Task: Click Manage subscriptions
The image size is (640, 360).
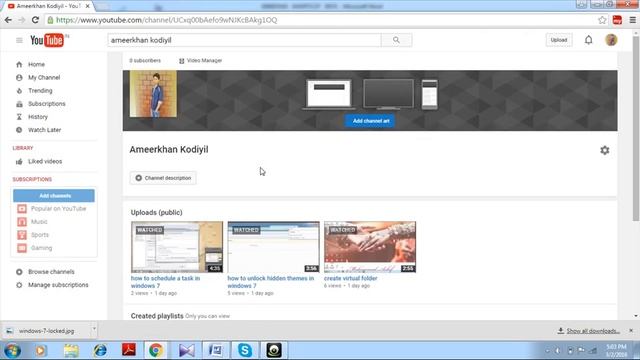Action: (x=58, y=285)
